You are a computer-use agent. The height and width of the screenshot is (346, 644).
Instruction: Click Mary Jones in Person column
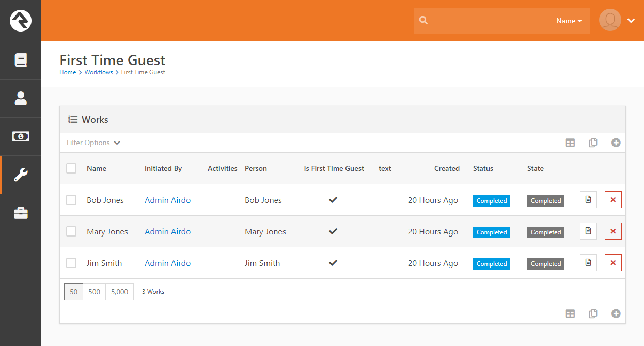click(x=265, y=231)
